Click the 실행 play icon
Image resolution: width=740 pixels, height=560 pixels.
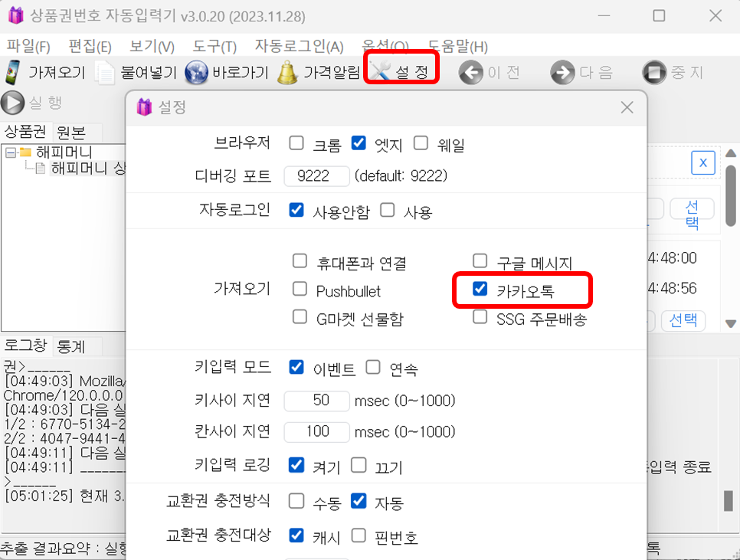(13, 103)
